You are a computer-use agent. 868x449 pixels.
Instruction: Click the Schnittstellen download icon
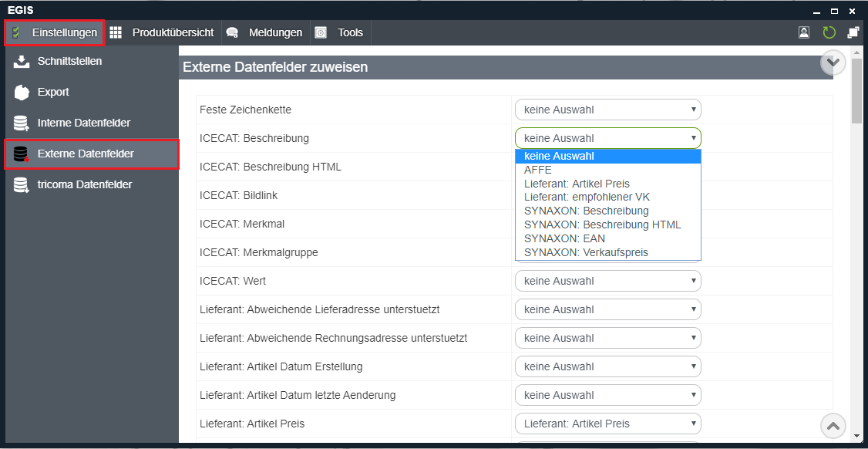tap(21, 62)
